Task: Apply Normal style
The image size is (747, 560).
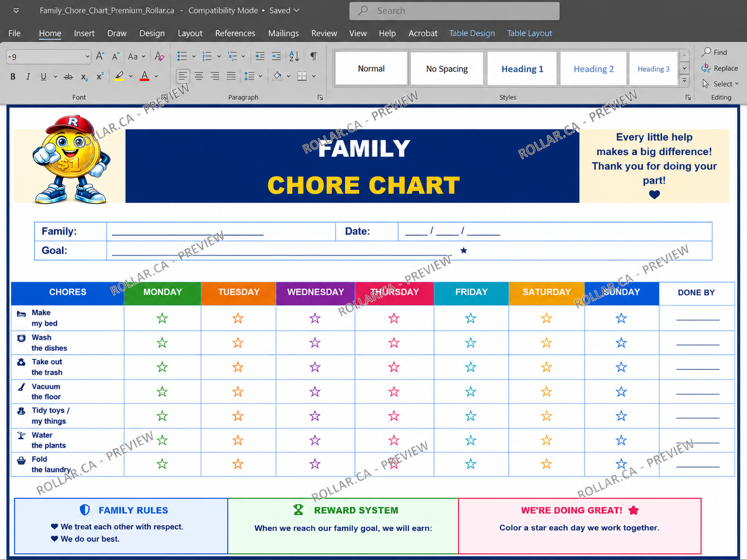Action: click(x=371, y=68)
